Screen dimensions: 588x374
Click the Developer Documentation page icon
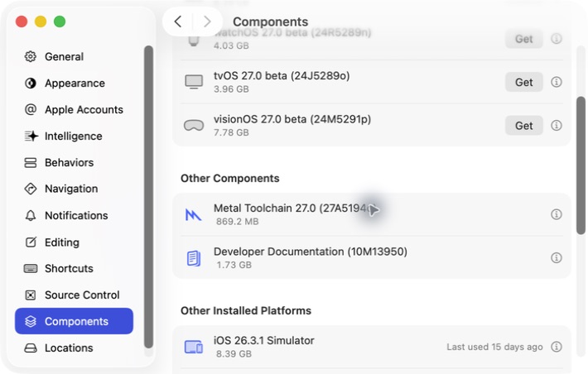click(x=194, y=258)
